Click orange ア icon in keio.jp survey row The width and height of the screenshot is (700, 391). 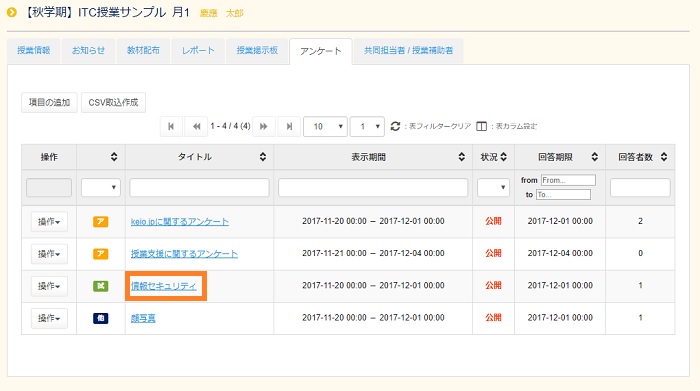(x=100, y=221)
